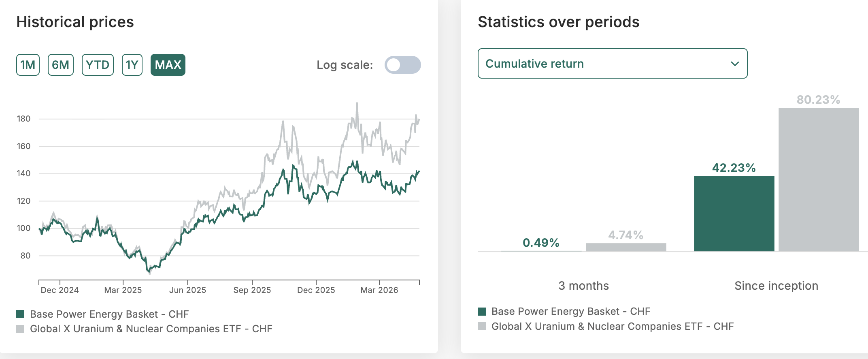Click the gray 4.74% three-month bar
The image size is (868, 359).
[x=625, y=247]
